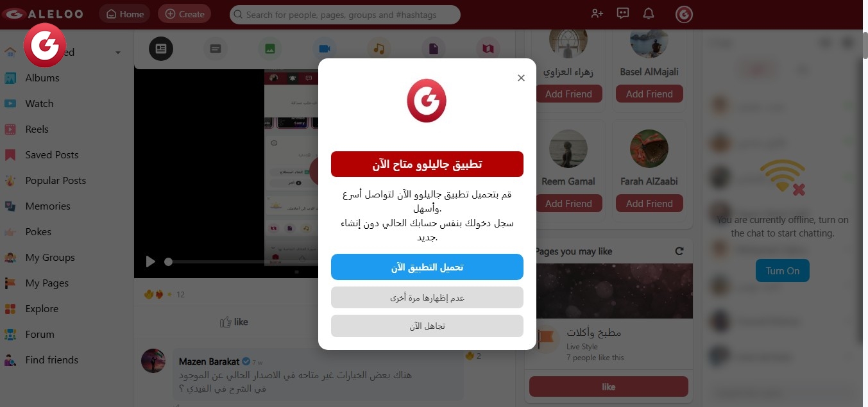Open the notifications bell icon
The height and width of the screenshot is (407, 868).
click(649, 13)
